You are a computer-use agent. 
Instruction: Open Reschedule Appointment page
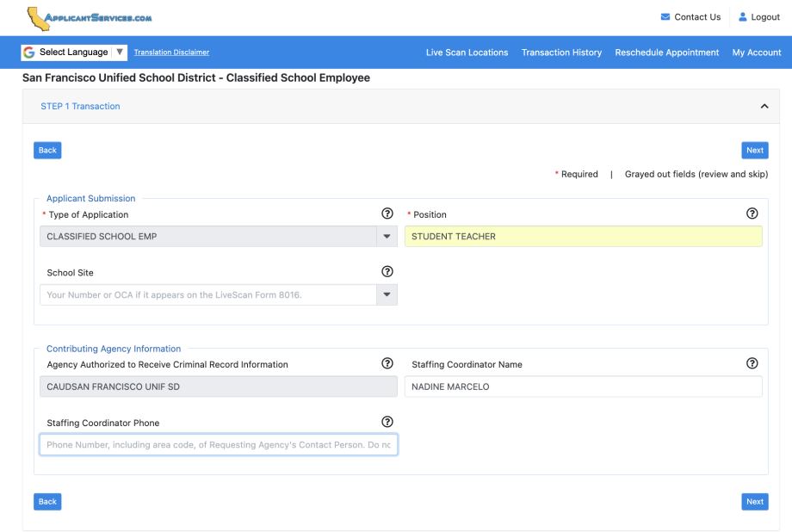[x=666, y=53]
